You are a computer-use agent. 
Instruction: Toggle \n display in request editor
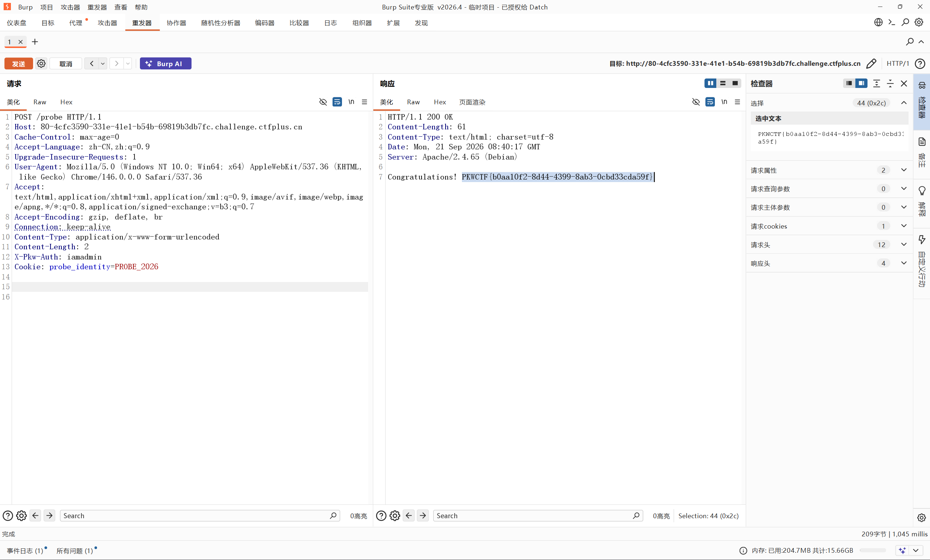[x=351, y=102]
